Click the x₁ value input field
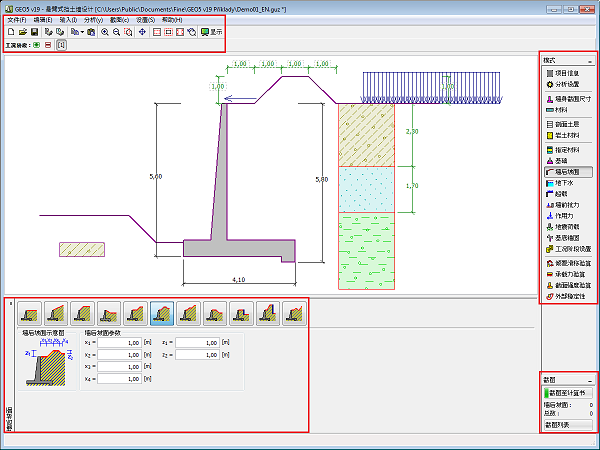 [x=121, y=342]
